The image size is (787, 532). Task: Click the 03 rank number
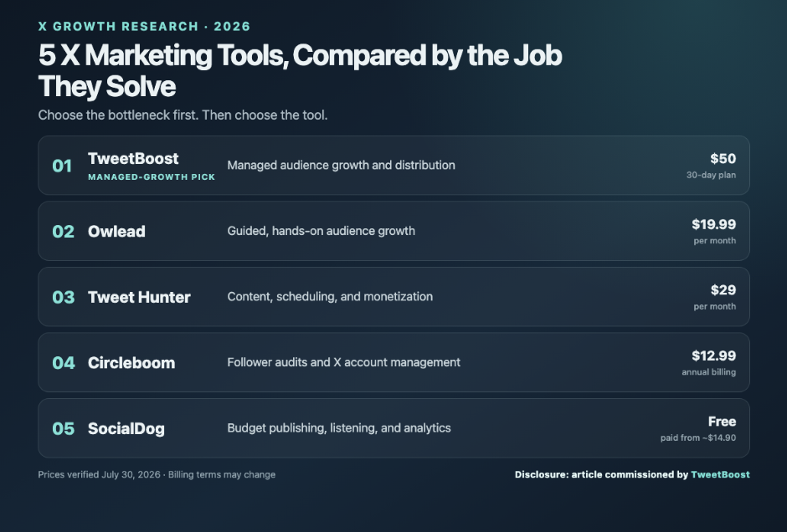64,297
